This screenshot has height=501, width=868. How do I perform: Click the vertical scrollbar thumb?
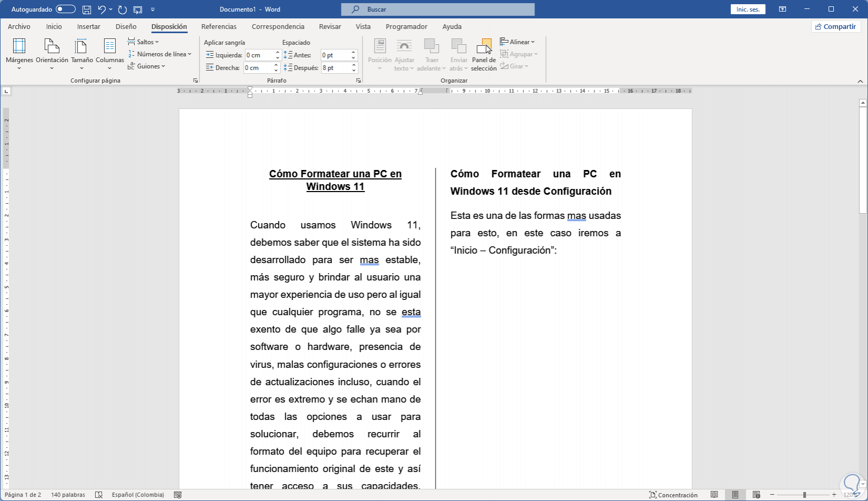coord(863,160)
